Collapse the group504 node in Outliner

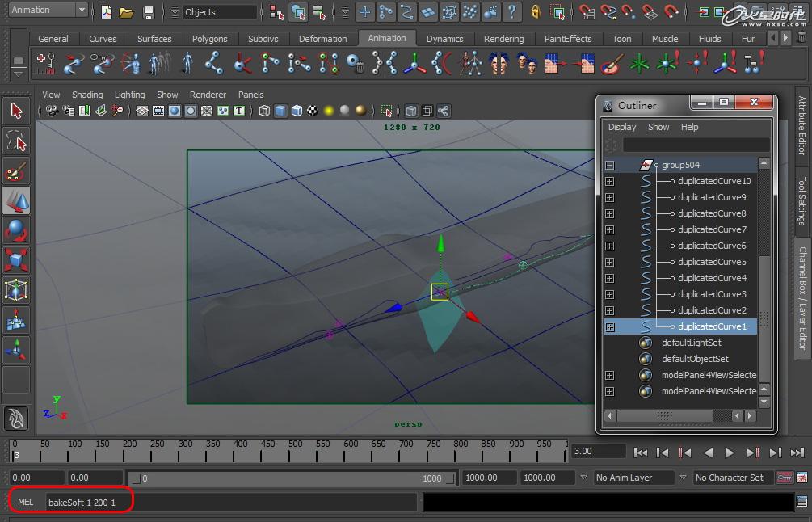coord(610,165)
